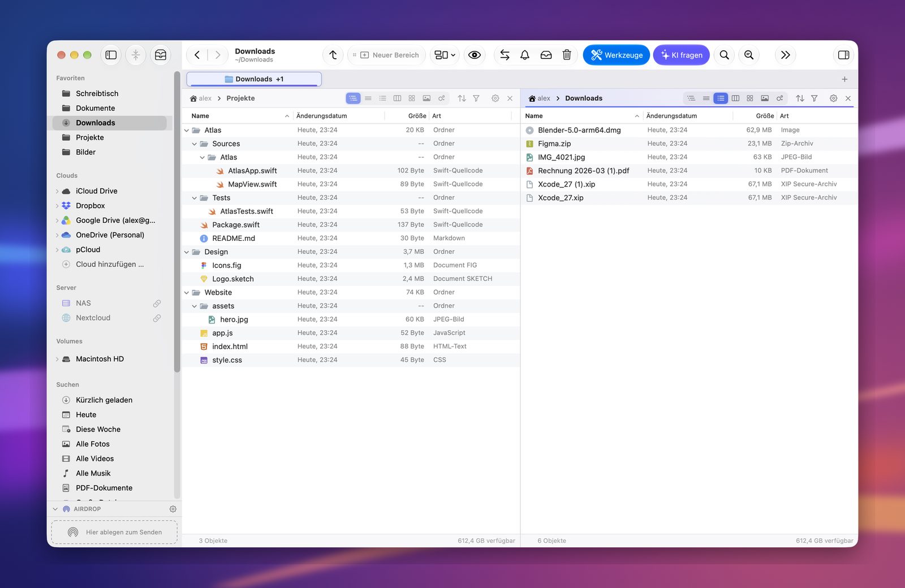Show more toolbar items double chevron
This screenshot has height=588, width=905.
[786, 55]
